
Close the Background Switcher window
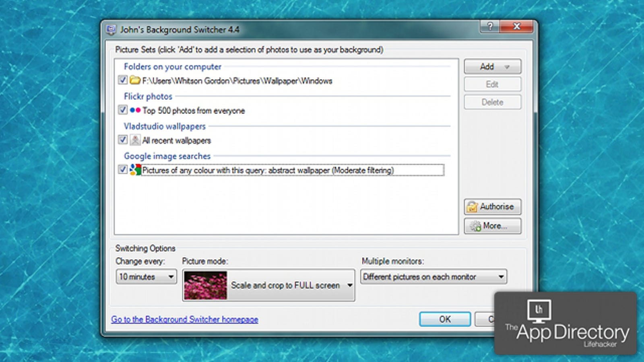click(x=516, y=27)
